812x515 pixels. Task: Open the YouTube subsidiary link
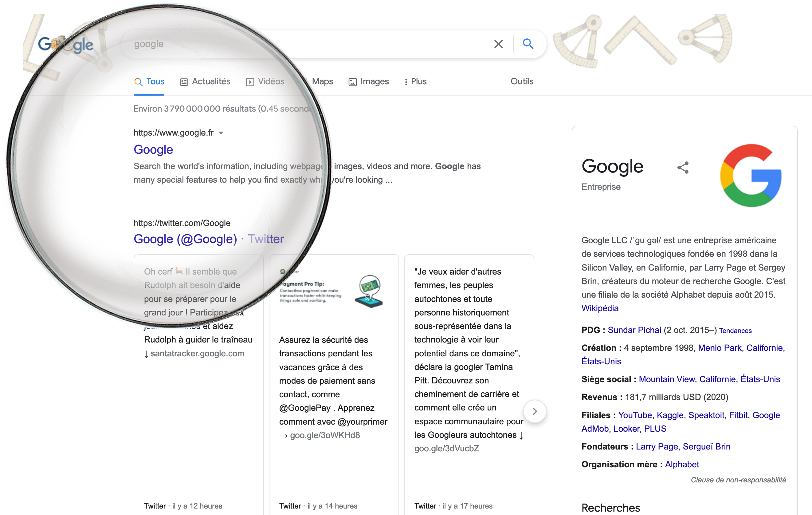pyautogui.click(x=635, y=415)
